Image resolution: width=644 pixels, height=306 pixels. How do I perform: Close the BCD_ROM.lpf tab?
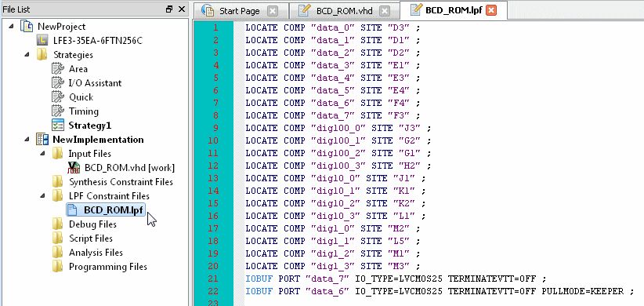(x=490, y=10)
